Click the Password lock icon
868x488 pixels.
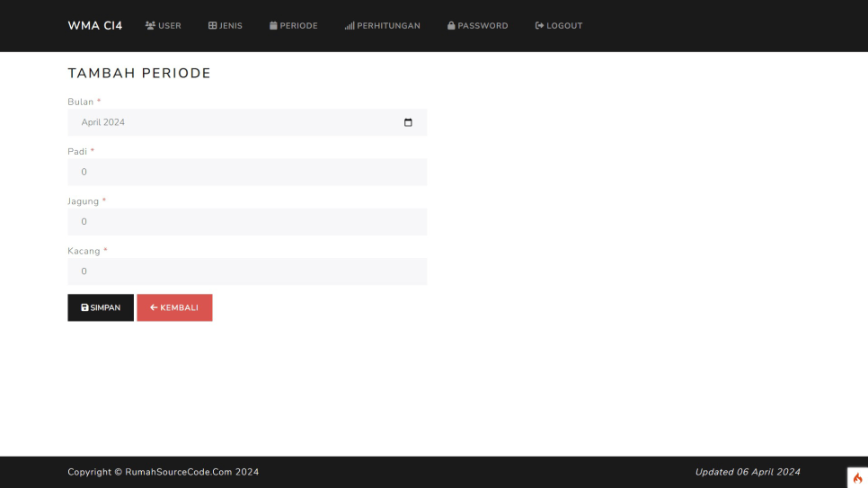(451, 26)
